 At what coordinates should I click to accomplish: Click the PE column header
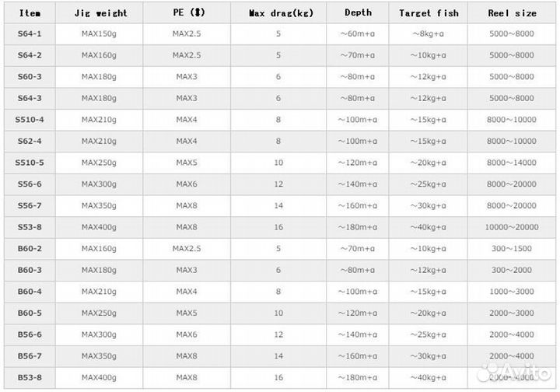(x=187, y=13)
